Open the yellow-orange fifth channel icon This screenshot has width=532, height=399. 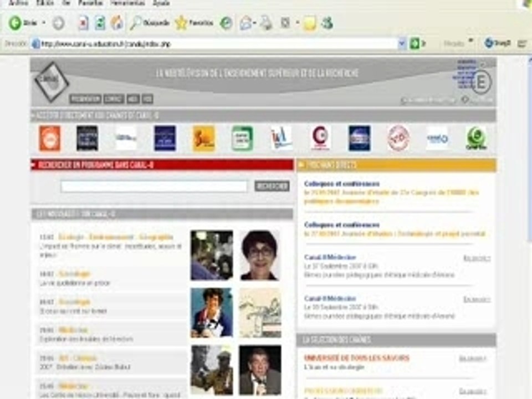tap(204, 138)
